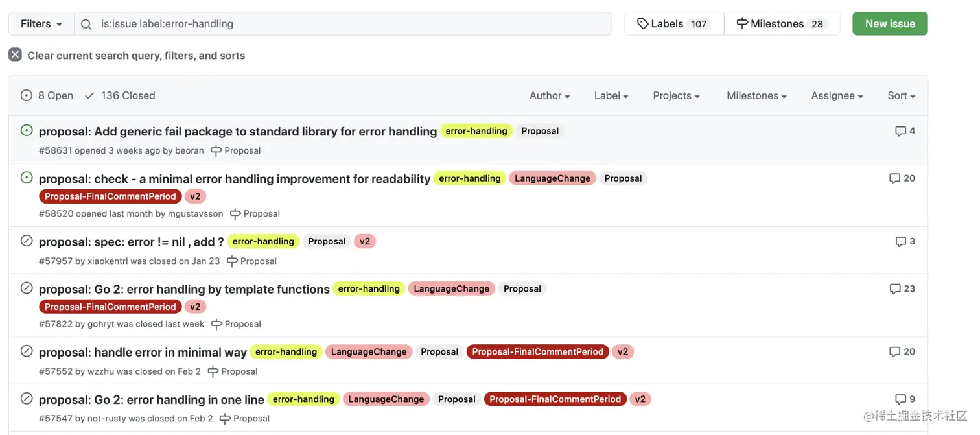Click open issue icon for 'Add generic fail package'

tap(27, 130)
